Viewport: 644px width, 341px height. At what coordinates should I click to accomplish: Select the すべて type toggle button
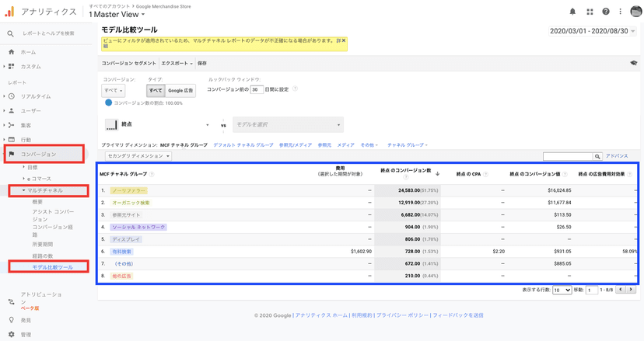pyautogui.click(x=156, y=90)
